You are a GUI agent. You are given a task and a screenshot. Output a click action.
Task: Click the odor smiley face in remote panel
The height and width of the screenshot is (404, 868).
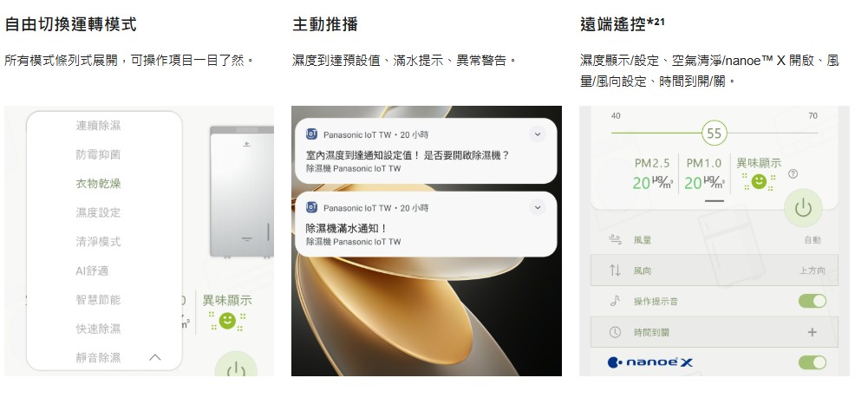pyautogui.click(x=759, y=181)
